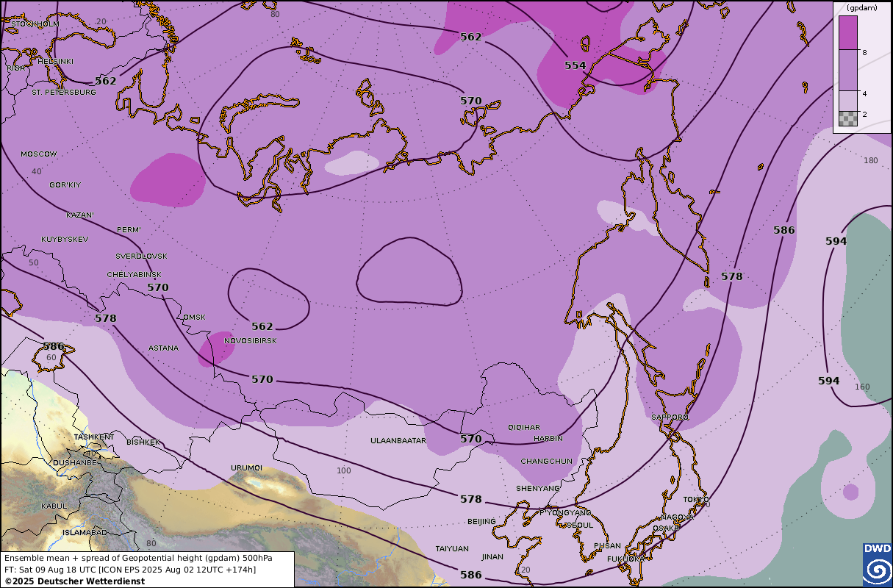Click the SAPPORO city label
893x588 pixels.
coord(670,417)
